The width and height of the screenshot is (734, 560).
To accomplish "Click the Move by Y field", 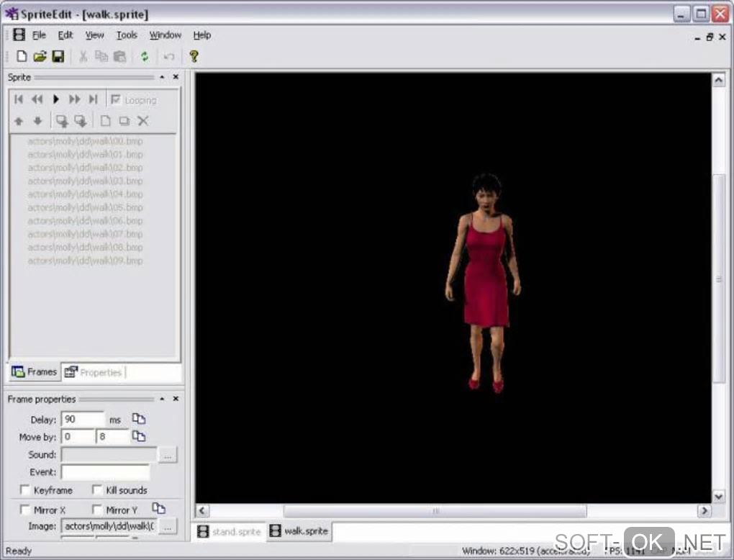I will (x=112, y=437).
